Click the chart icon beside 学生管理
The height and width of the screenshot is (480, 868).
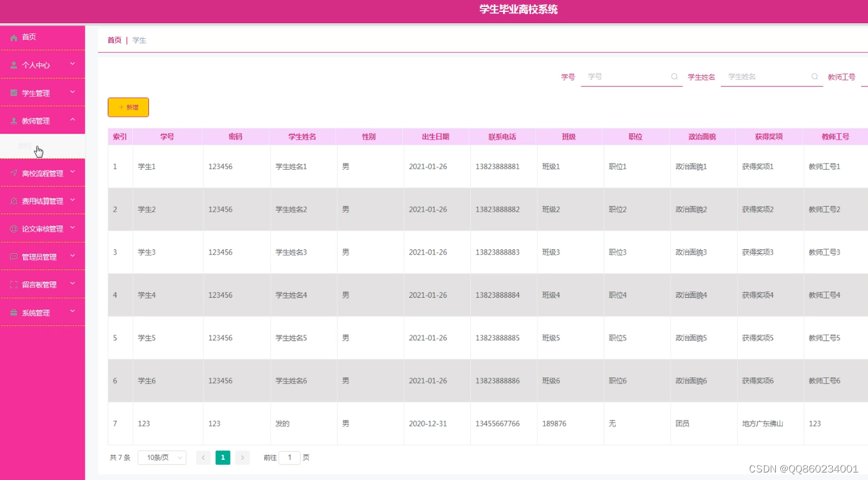14,93
